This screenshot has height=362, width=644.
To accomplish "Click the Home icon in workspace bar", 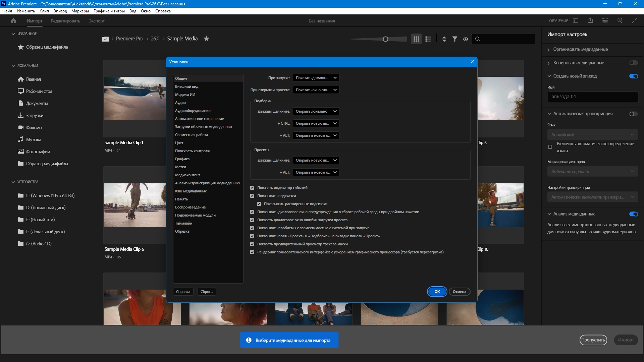I will coord(13,21).
